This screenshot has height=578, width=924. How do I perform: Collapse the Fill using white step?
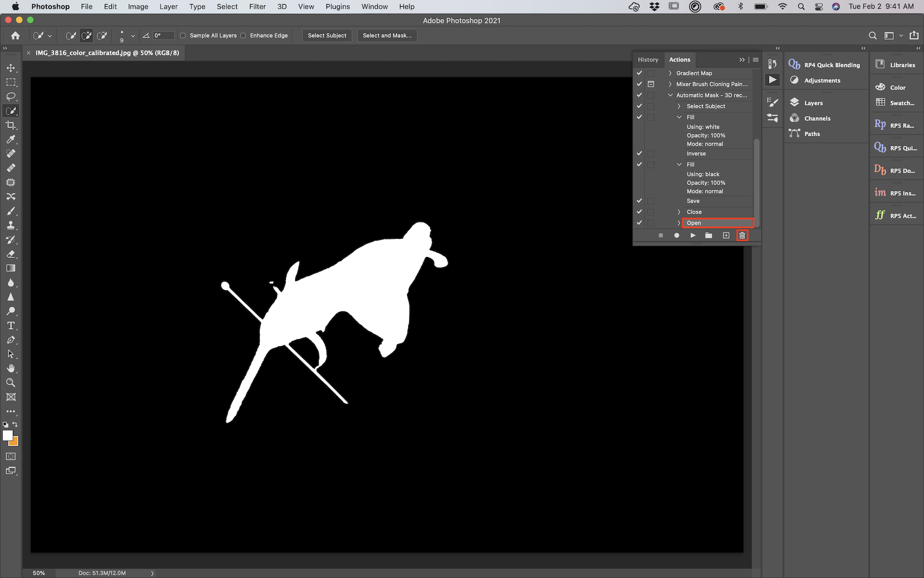point(679,117)
